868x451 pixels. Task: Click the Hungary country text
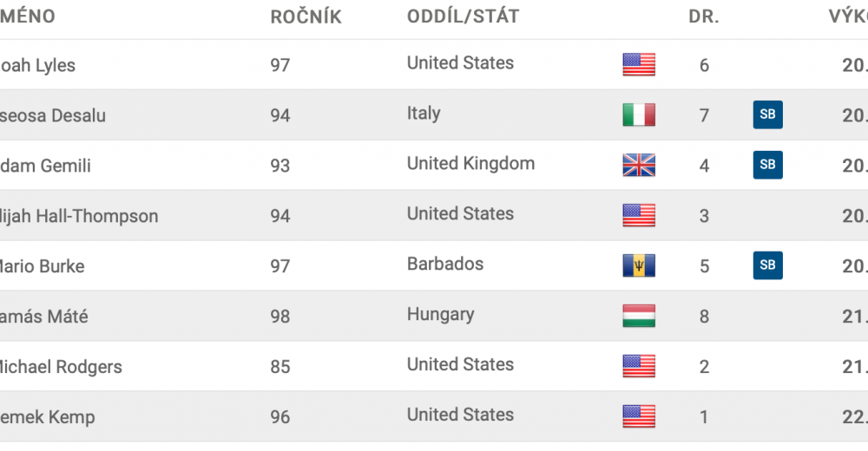441,314
